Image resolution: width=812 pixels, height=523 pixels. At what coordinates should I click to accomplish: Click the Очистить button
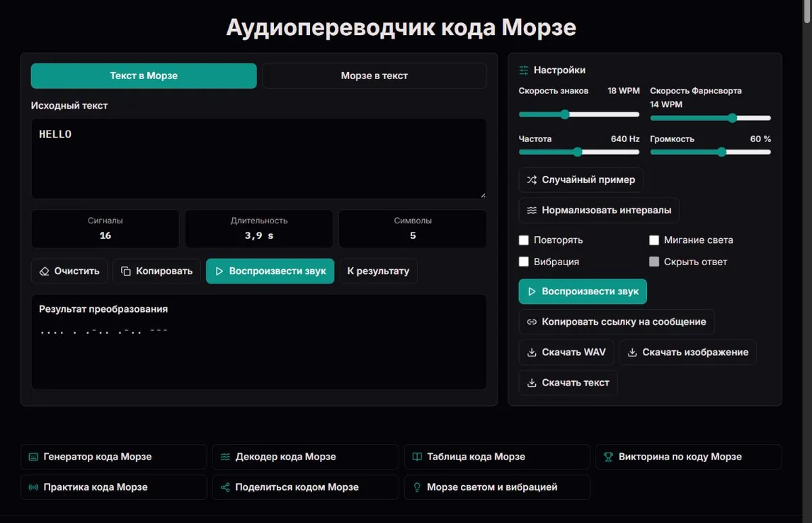pos(69,271)
